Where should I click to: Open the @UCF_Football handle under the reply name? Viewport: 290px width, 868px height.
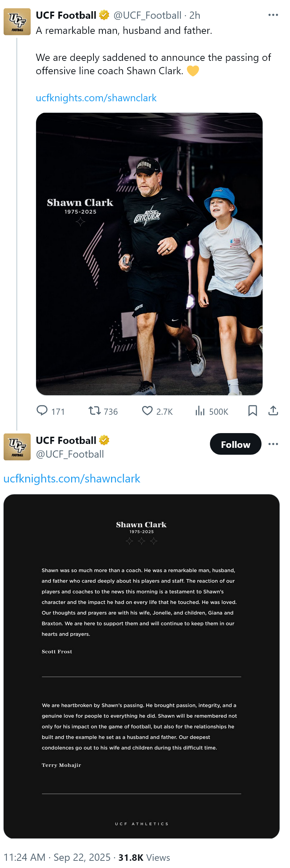(70, 454)
